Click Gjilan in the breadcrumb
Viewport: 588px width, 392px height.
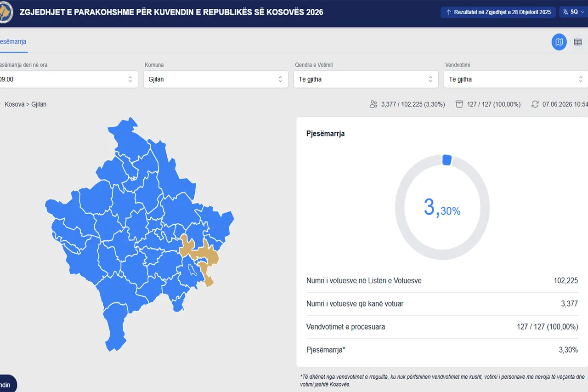pos(39,104)
